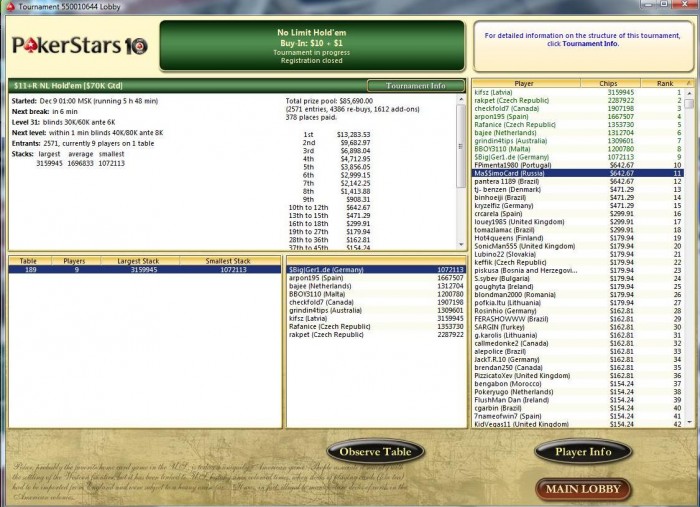Select brendan250 (Canada) row
This screenshot has width=700, height=507.
point(578,368)
